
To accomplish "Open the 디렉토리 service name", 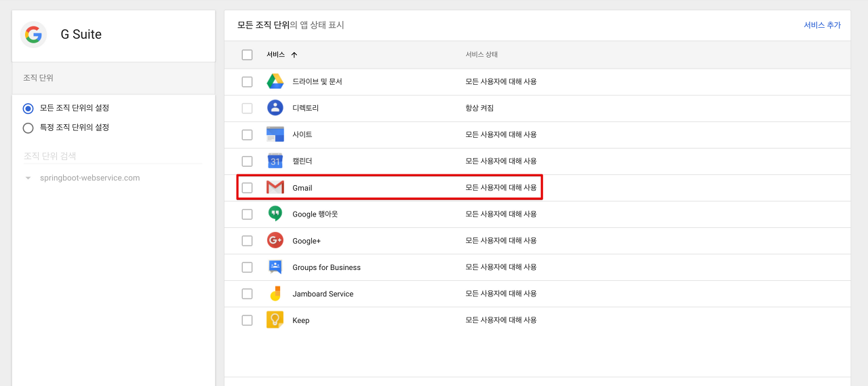I will click(305, 108).
